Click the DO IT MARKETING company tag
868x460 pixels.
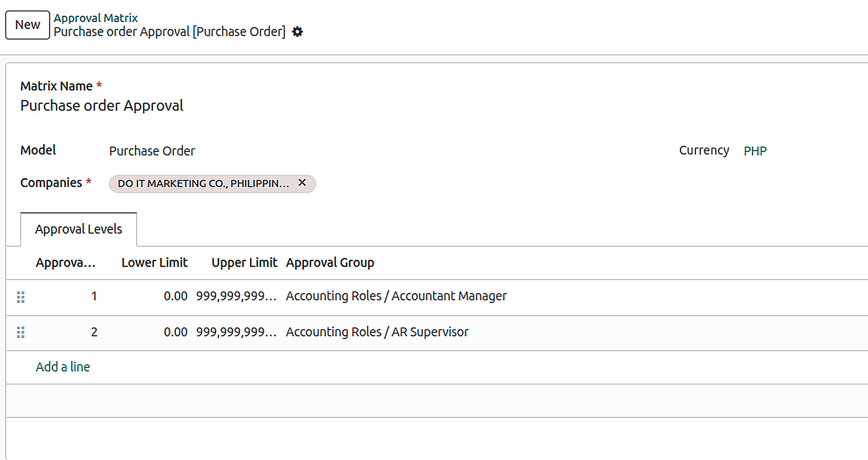tap(203, 183)
